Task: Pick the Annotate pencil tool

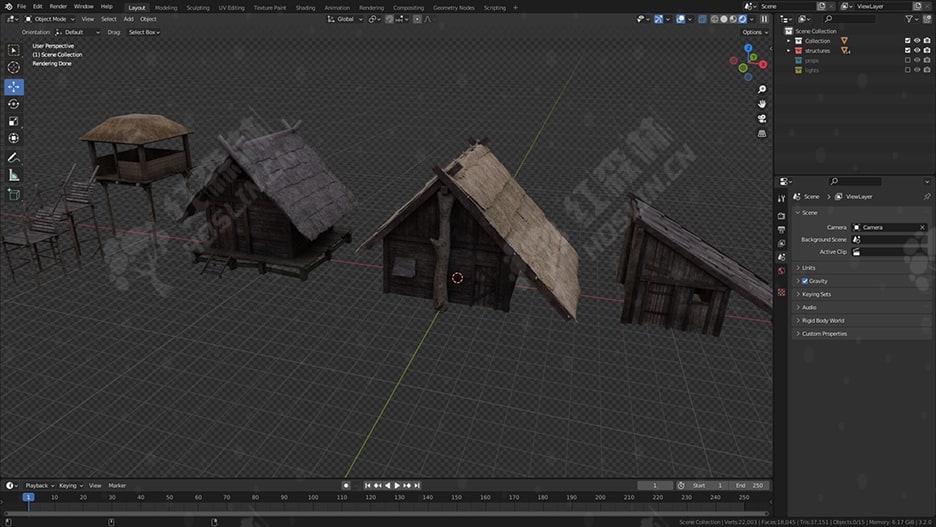Action: (x=14, y=157)
